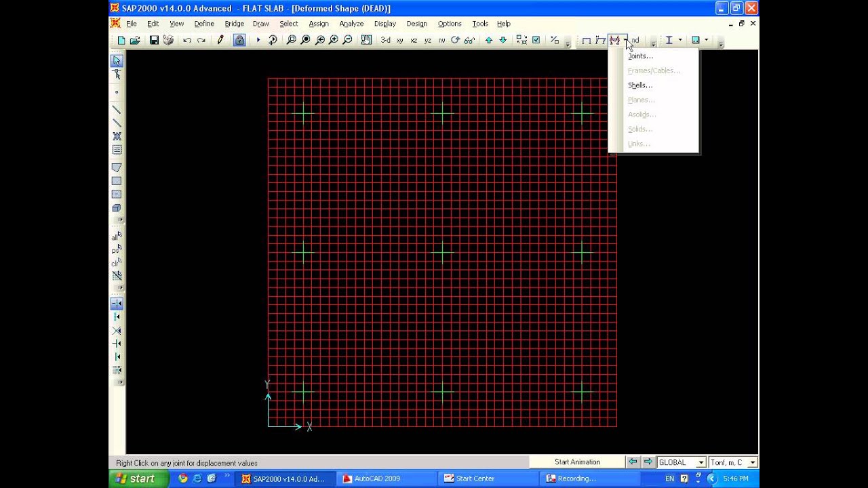Viewport: 868px width, 488px height.
Task: Click the Clear Selection 'clr' icon
Action: [x=117, y=263]
